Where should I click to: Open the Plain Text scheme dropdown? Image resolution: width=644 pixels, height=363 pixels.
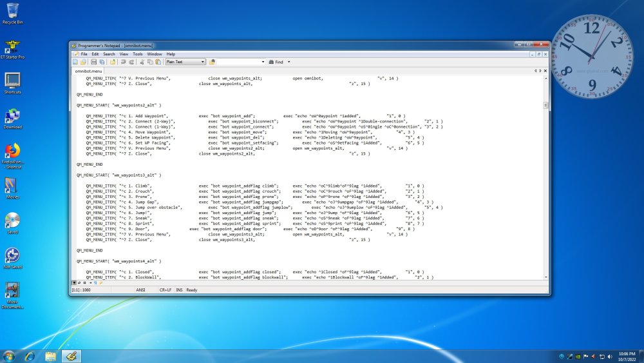[185, 62]
